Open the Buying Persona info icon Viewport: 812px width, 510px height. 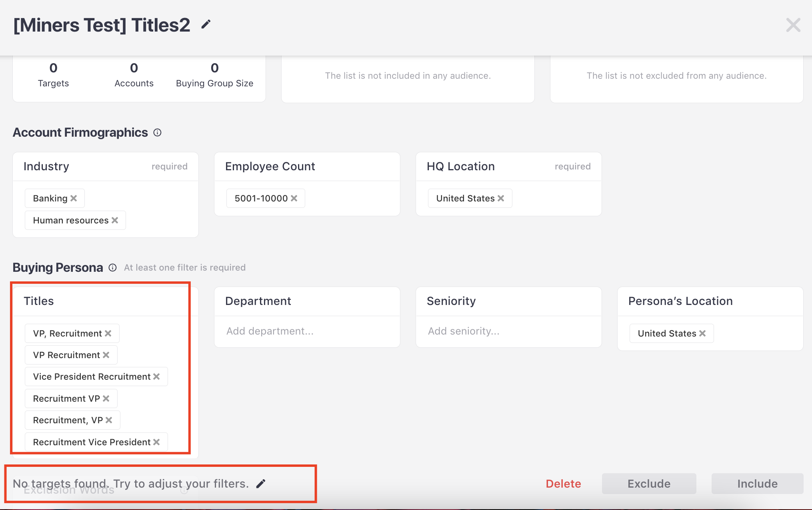(113, 268)
